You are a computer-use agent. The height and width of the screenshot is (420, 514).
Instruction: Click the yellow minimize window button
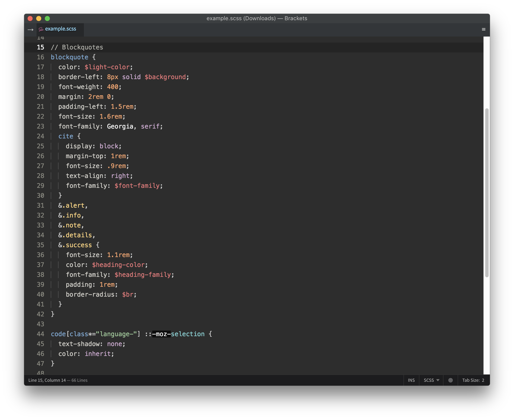click(x=39, y=18)
